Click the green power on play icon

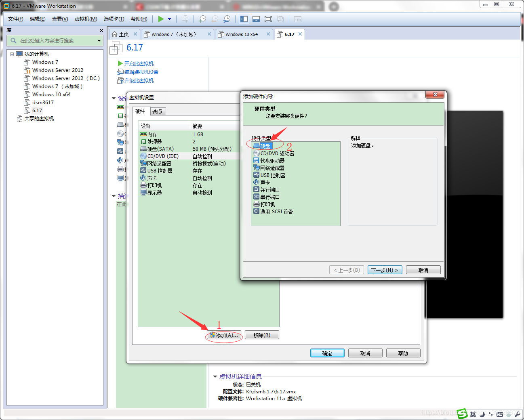161,19
